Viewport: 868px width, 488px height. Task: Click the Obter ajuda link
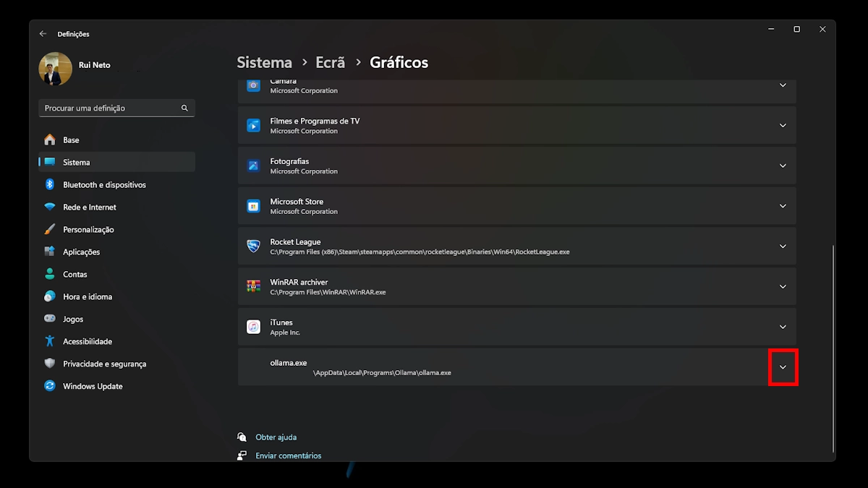click(276, 437)
